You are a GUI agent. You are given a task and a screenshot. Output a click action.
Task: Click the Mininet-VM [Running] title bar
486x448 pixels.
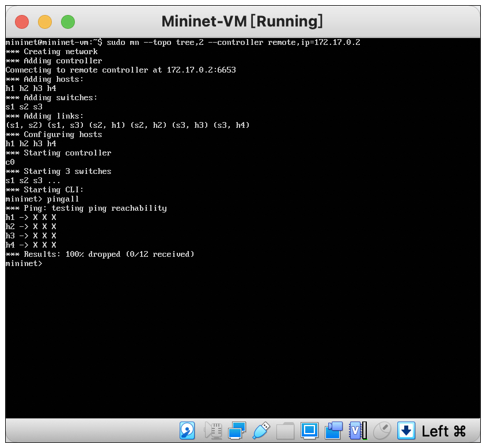pyautogui.click(x=242, y=21)
